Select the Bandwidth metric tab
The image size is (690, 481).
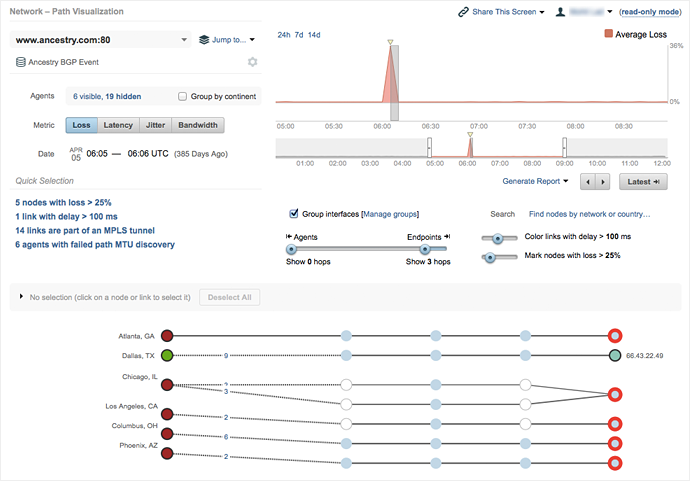click(x=198, y=125)
